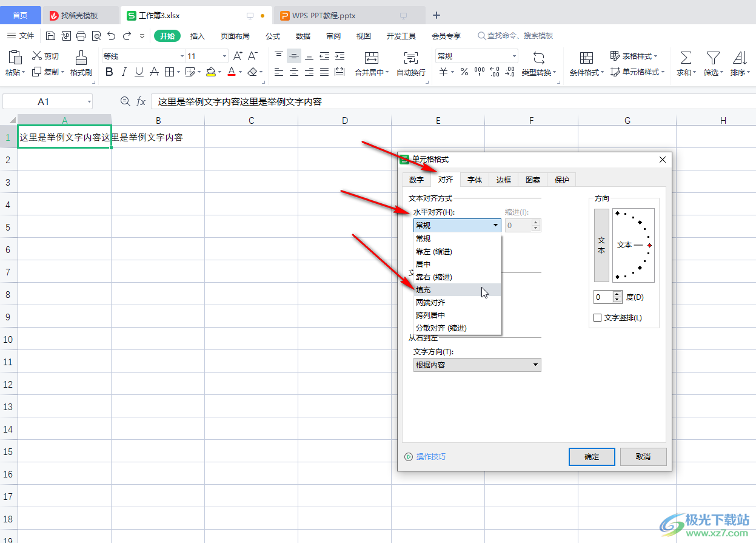This screenshot has height=543, width=756.
Task: Click the 合并居中 merge and center button
Action: tap(372, 64)
